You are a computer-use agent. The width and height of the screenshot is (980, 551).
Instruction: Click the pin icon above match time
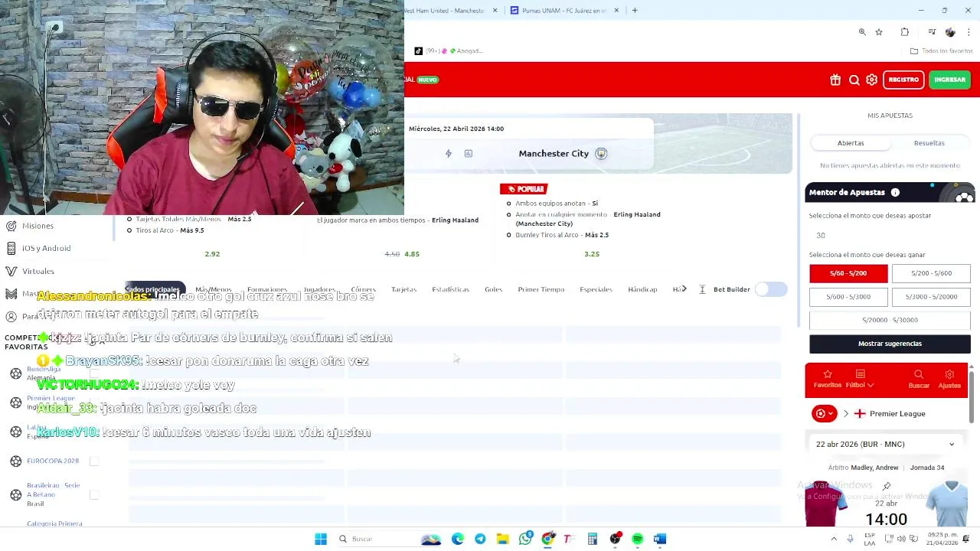[887, 486]
